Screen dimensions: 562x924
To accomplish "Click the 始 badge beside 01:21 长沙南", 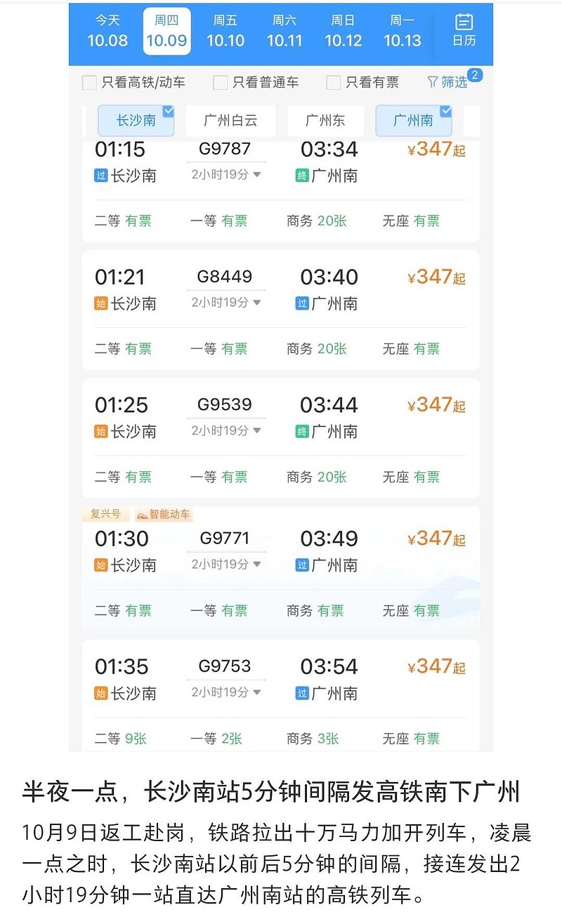I will coord(101,303).
